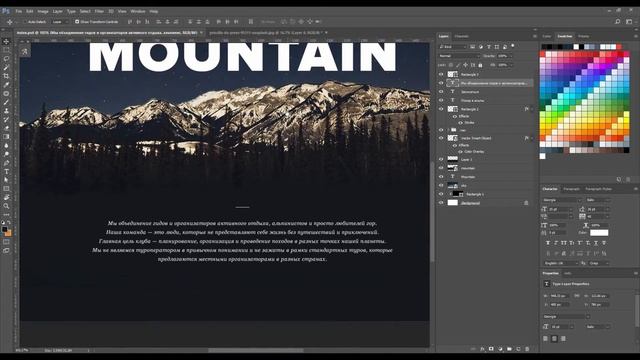Click the white Color swatch in Character panel
The image size is (640, 360).
(599, 233)
